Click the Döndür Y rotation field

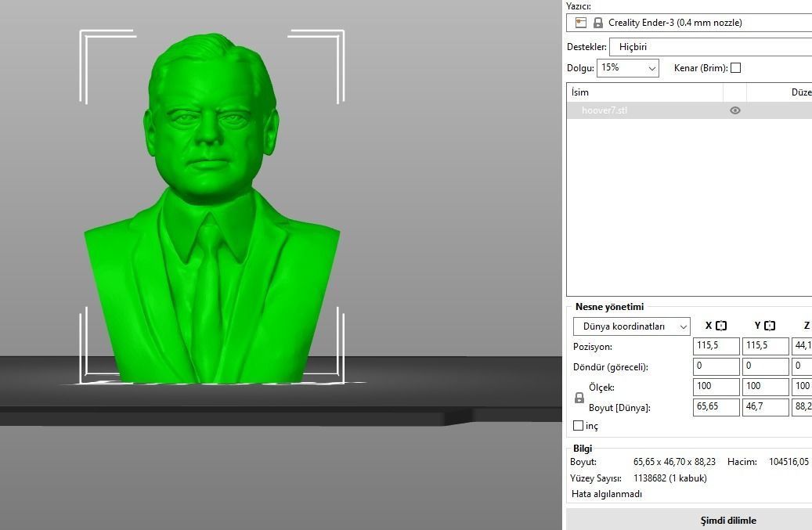coord(765,366)
